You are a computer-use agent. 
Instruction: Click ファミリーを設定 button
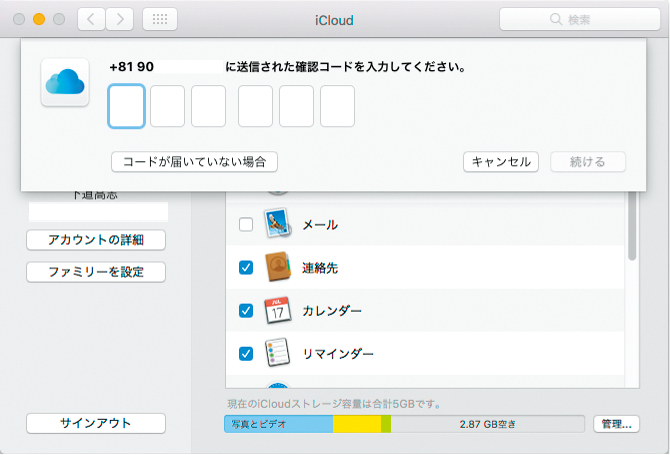pyautogui.click(x=96, y=272)
